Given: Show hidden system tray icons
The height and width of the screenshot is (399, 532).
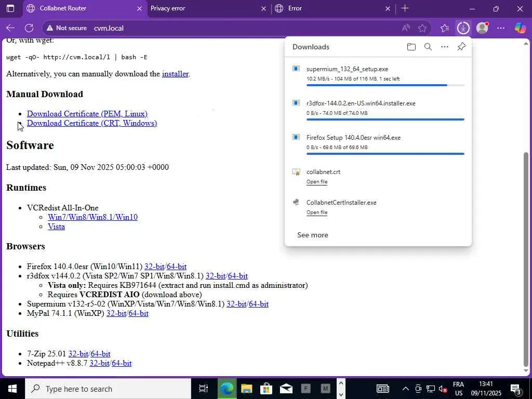Looking at the screenshot, I should 405,389.
